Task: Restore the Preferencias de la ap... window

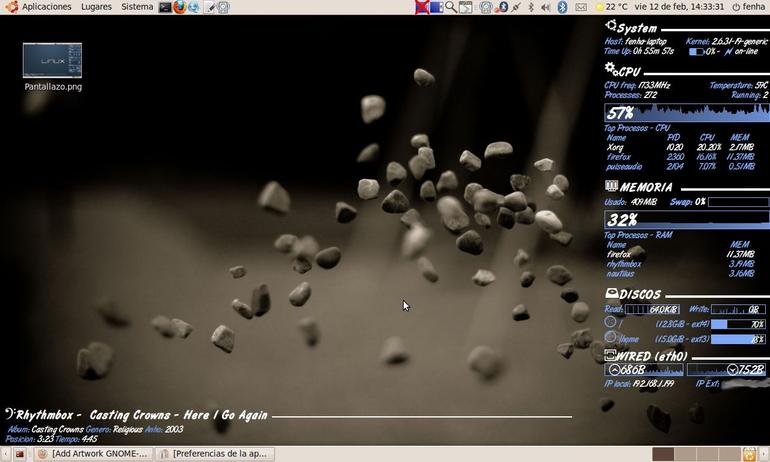Action: pos(215,454)
